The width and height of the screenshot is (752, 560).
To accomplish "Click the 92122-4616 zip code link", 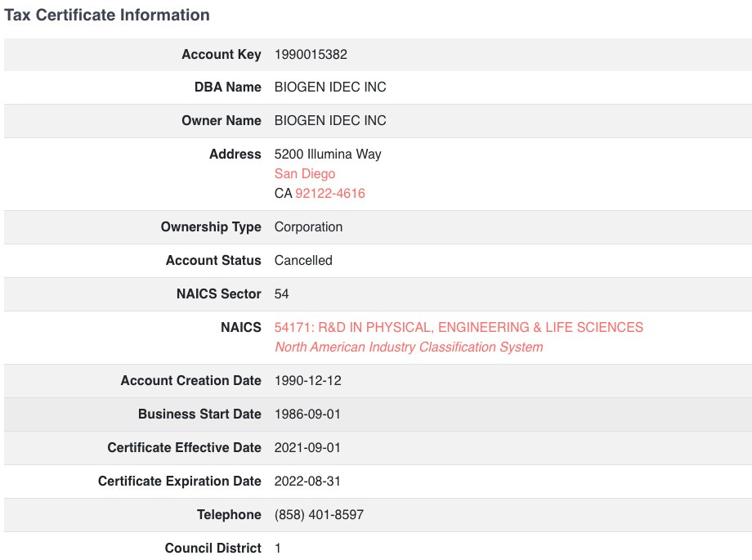I will point(330,194).
